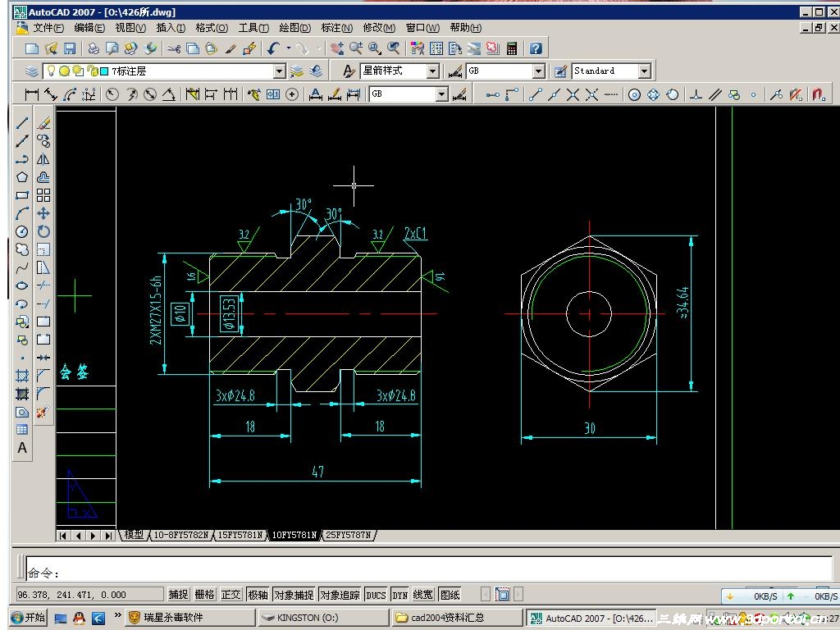Select the Line draw tool
Screen dimensions: 840x630
22,123
